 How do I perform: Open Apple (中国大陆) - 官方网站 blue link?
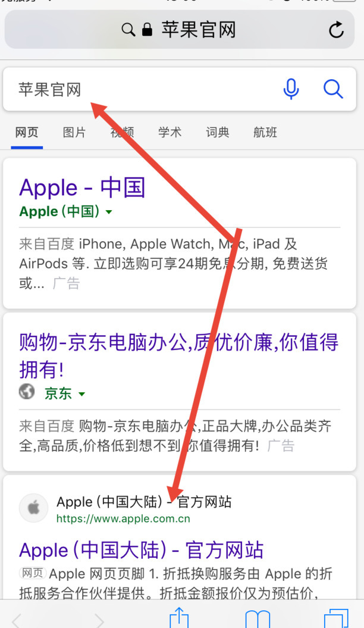point(141,550)
